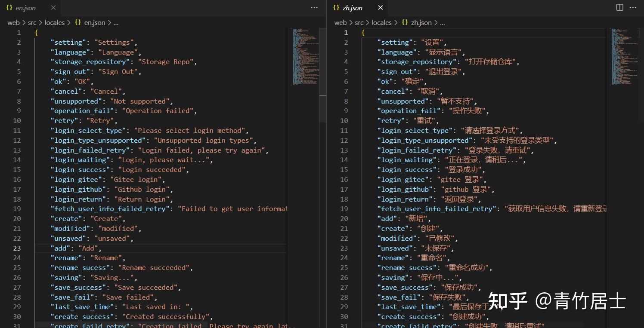The width and height of the screenshot is (644, 328).
Task: Switch to the en.json tab
Action: coord(26,7)
